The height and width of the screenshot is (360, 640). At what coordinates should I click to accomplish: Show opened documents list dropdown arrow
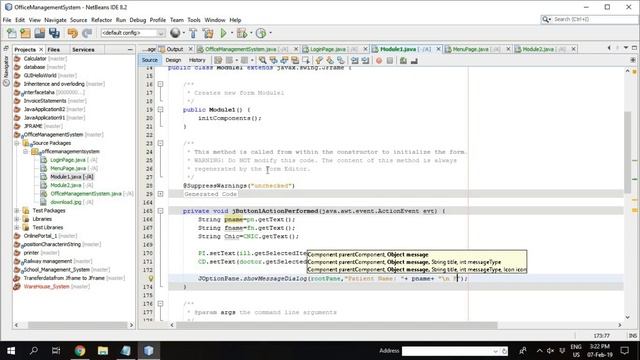tap(626, 48)
